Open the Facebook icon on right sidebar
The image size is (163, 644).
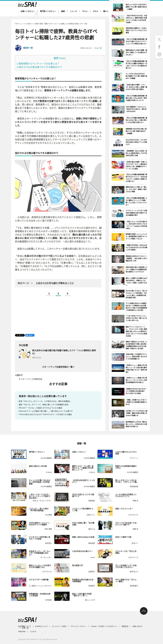(159, 47)
